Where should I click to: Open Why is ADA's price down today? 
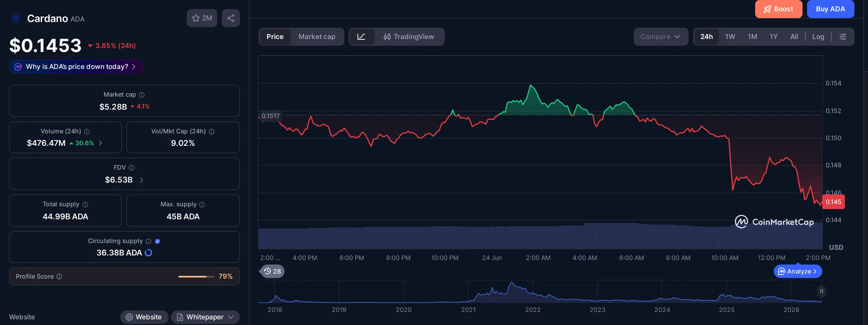tap(76, 67)
